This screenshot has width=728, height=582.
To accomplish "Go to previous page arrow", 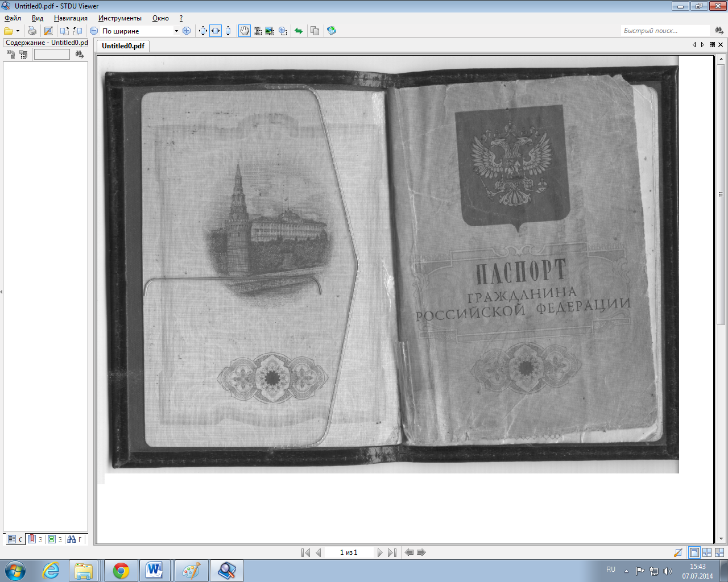I will pos(318,552).
